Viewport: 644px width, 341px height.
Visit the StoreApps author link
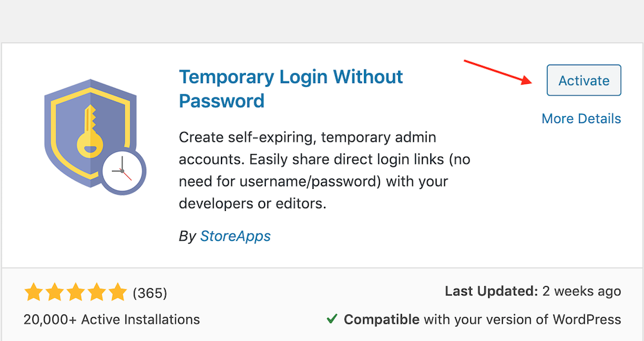[235, 236]
